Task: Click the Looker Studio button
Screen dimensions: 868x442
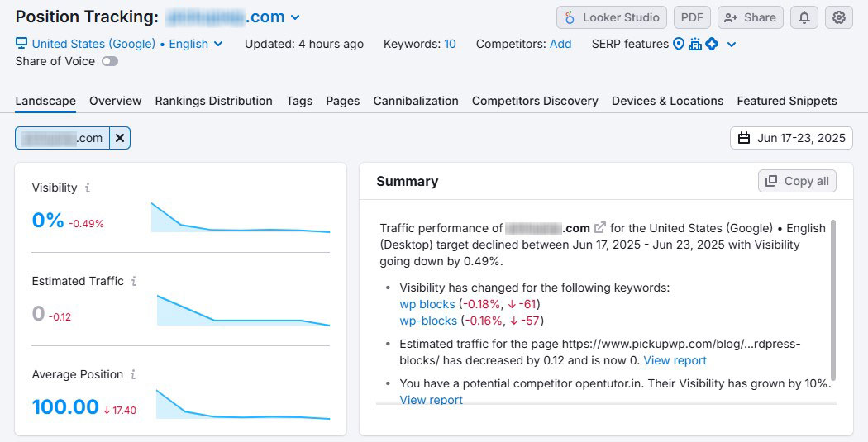Action: (612, 17)
